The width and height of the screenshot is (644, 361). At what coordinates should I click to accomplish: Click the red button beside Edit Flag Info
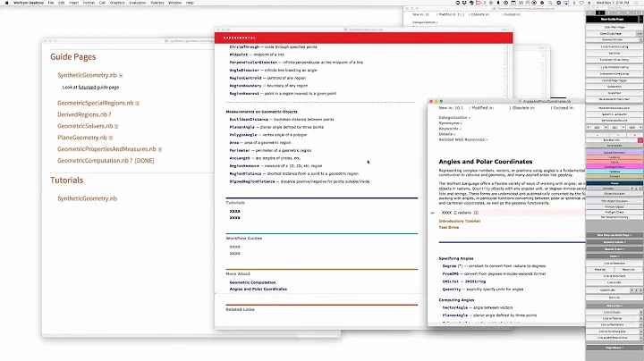coord(640,140)
